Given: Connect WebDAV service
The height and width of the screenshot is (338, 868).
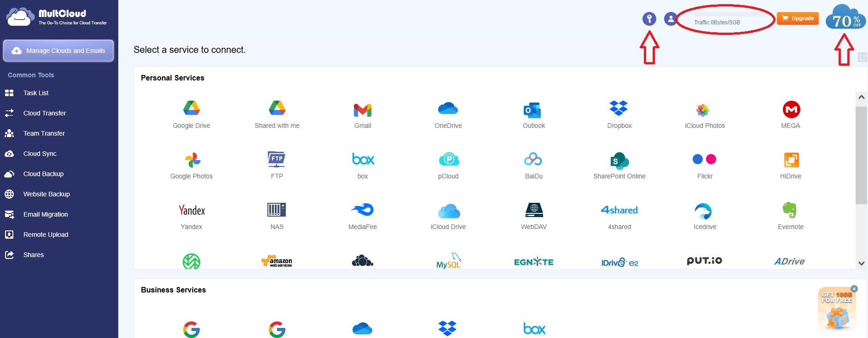Looking at the screenshot, I should pos(534,216).
